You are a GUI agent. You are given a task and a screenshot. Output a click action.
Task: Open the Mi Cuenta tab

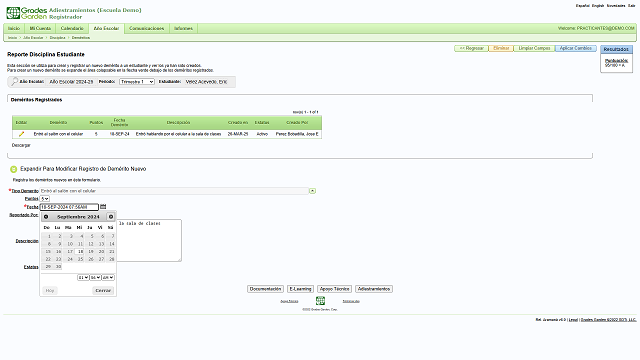(40, 29)
